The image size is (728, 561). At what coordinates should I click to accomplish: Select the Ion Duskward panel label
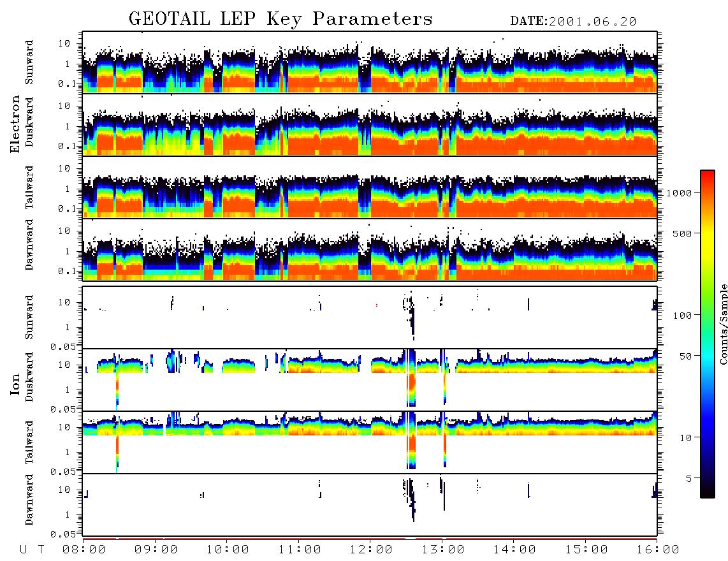pyautogui.click(x=29, y=377)
